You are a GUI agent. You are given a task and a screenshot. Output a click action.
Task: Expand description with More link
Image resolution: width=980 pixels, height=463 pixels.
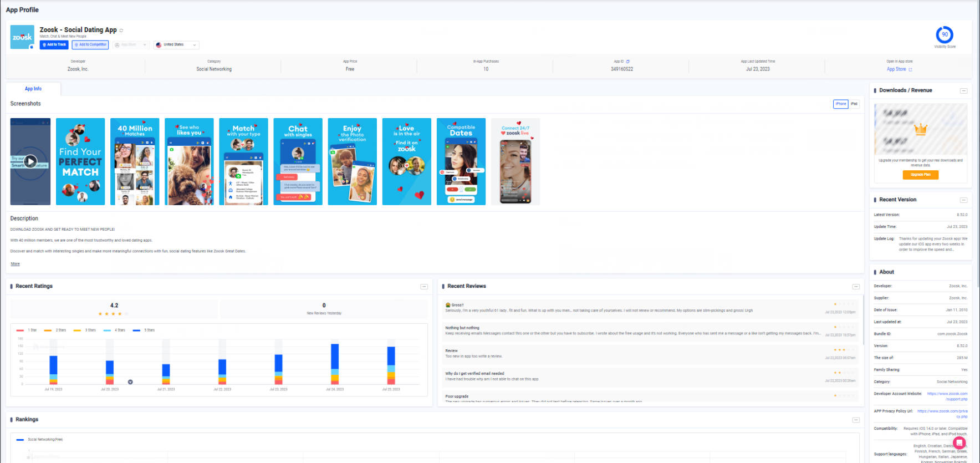[15, 264]
